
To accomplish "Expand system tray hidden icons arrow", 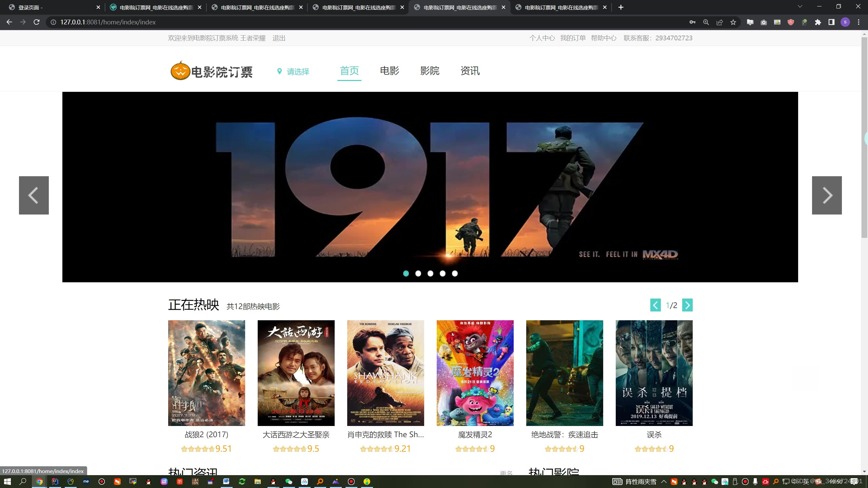I will click(664, 481).
